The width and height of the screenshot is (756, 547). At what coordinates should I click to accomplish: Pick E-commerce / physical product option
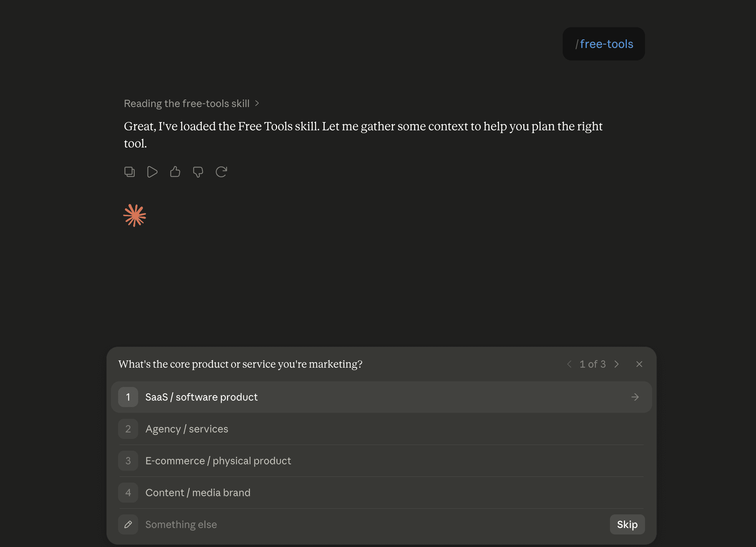coord(382,461)
